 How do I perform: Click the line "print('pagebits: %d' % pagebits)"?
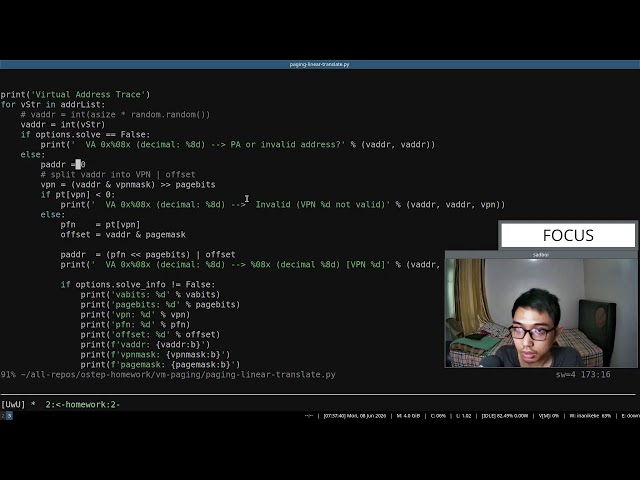click(x=160, y=304)
